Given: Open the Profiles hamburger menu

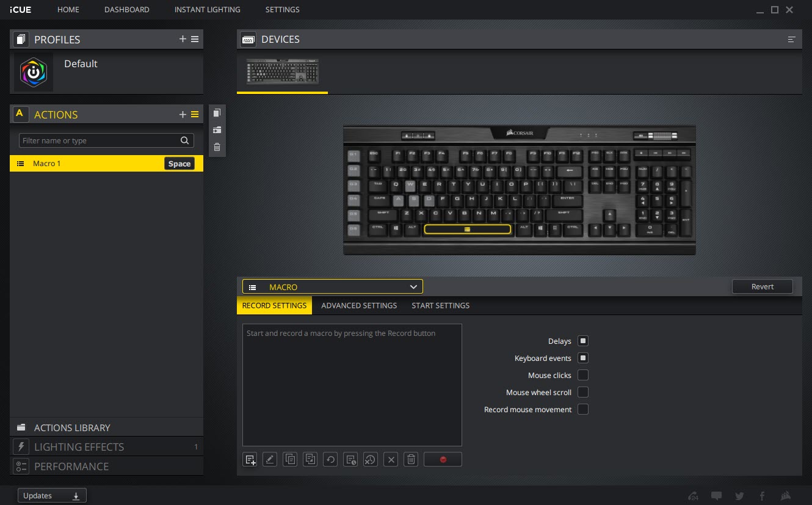Looking at the screenshot, I should tap(195, 39).
